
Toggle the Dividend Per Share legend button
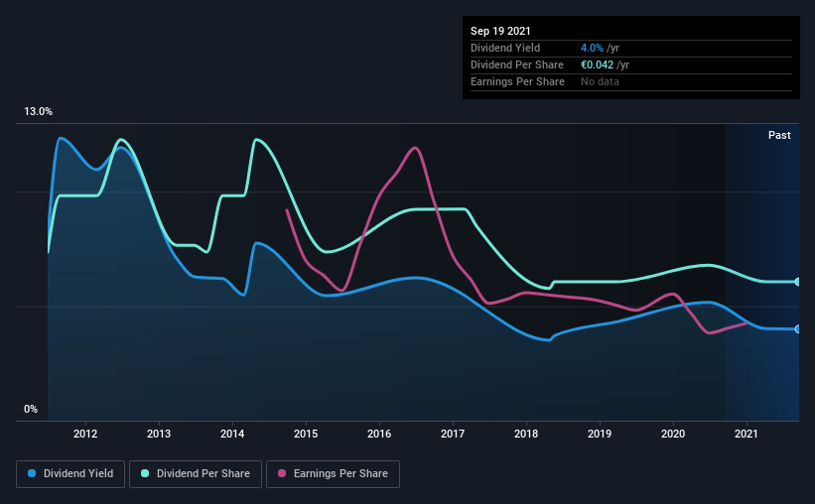click(x=196, y=474)
